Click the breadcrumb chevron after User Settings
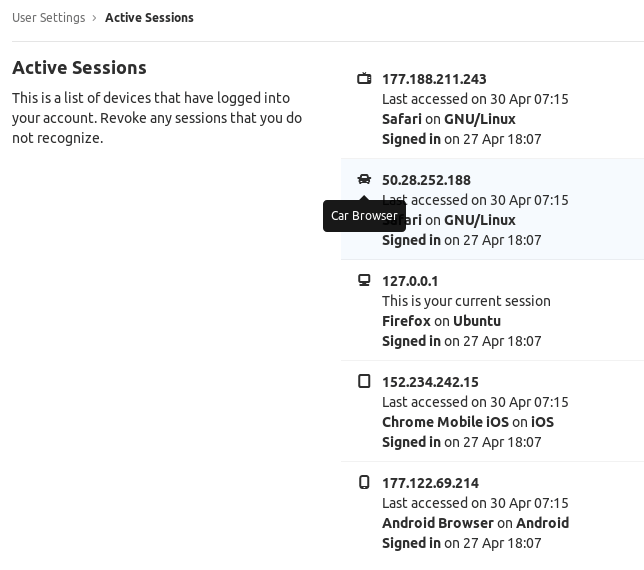This screenshot has height=570, width=644. coord(95,18)
